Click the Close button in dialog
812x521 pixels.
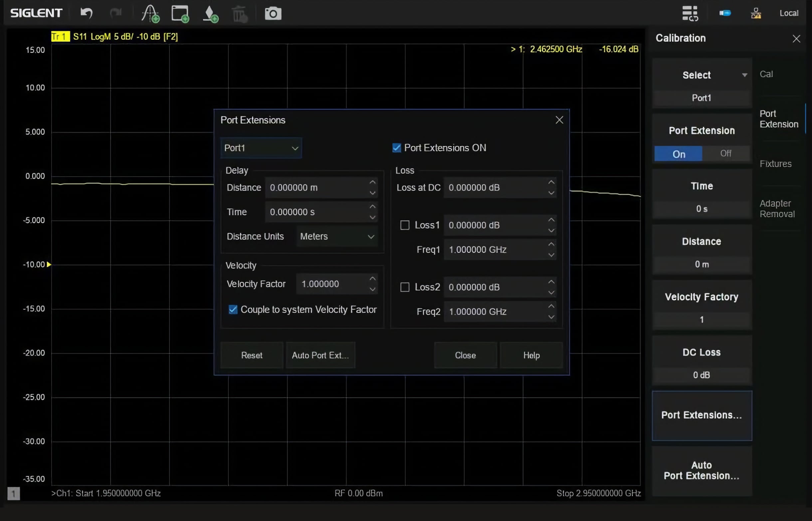[x=466, y=355]
